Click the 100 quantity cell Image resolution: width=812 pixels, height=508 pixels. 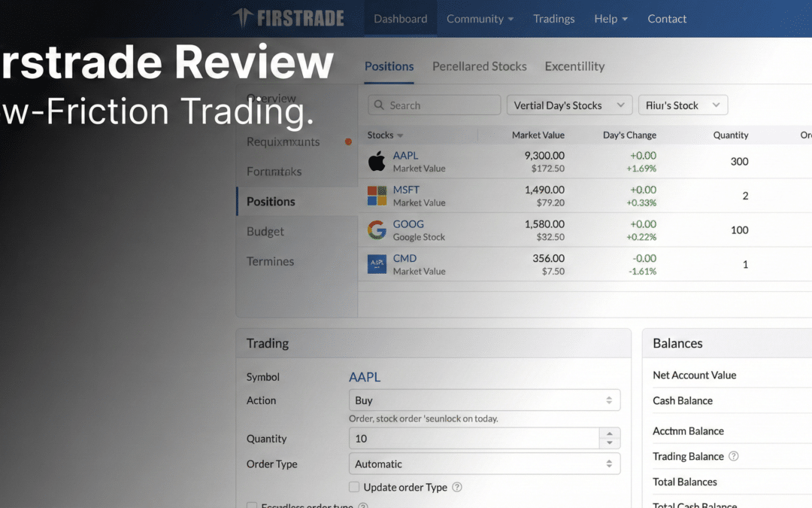coord(740,230)
